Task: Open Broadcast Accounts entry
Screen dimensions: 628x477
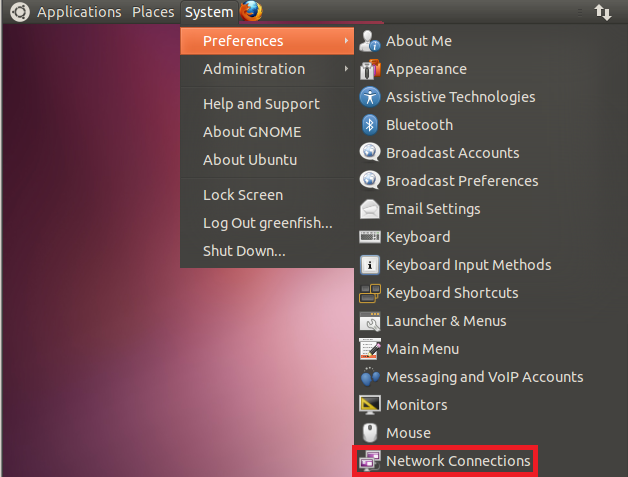Action: pyautogui.click(x=491, y=153)
